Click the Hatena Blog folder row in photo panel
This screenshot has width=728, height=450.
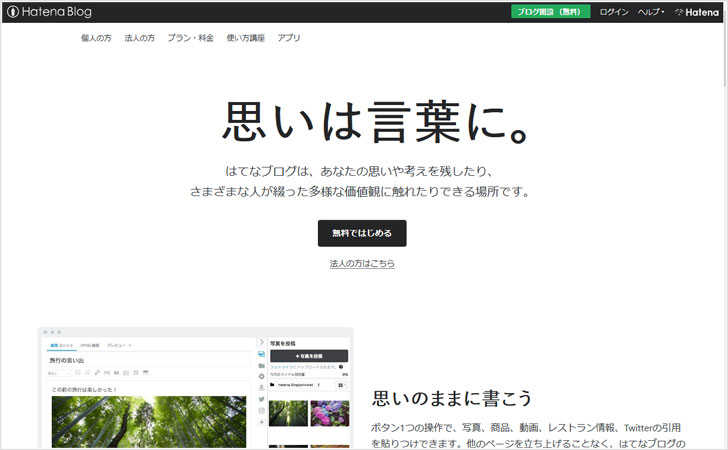click(x=295, y=385)
